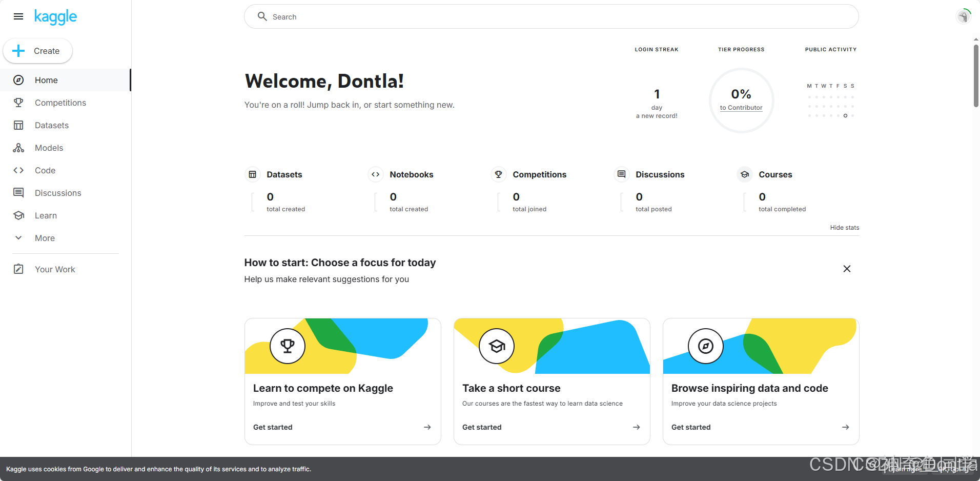Open Datasets in the sidebar
Screen dimensions: 980x481
coord(65,125)
